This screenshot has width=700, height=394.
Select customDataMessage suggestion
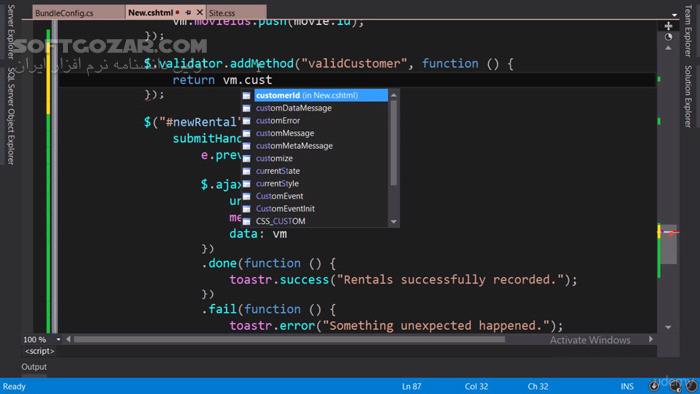(x=293, y=108)
